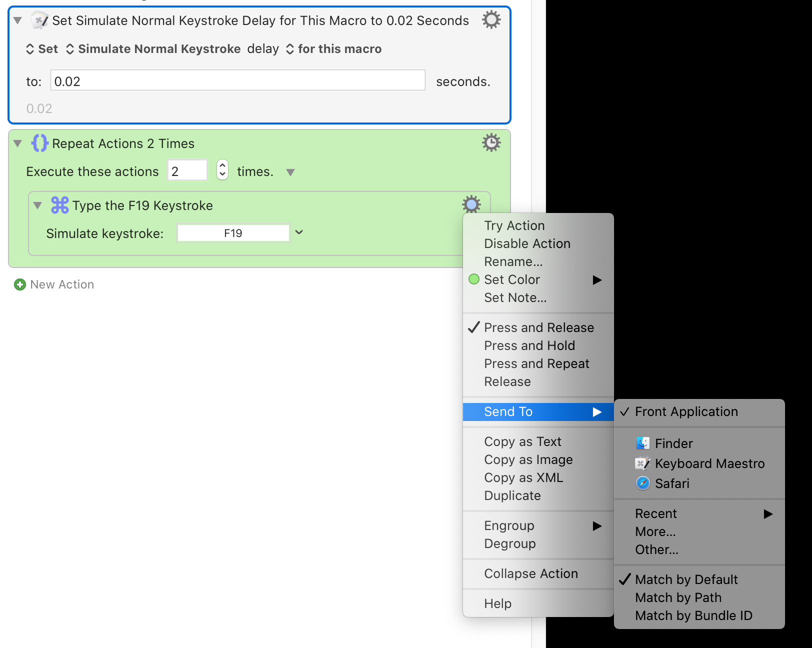The image size is (812, 648).
Task: Choose Copy as Image
Action: (538, 459)
